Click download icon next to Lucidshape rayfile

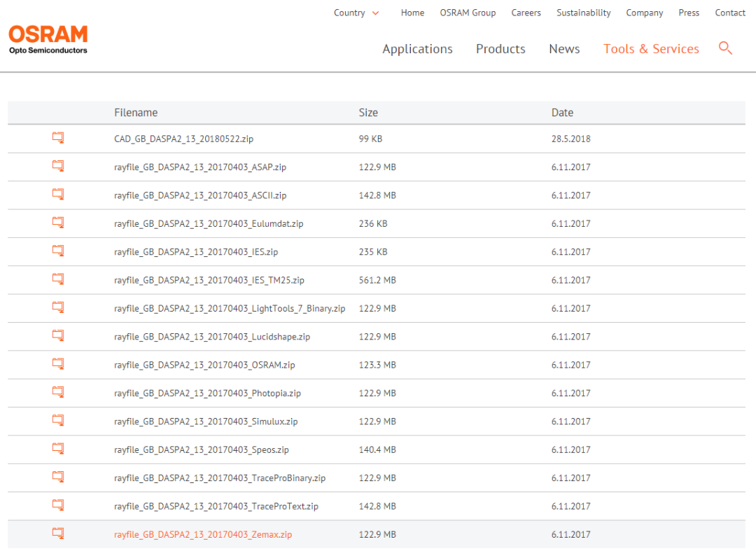[58, 336]
